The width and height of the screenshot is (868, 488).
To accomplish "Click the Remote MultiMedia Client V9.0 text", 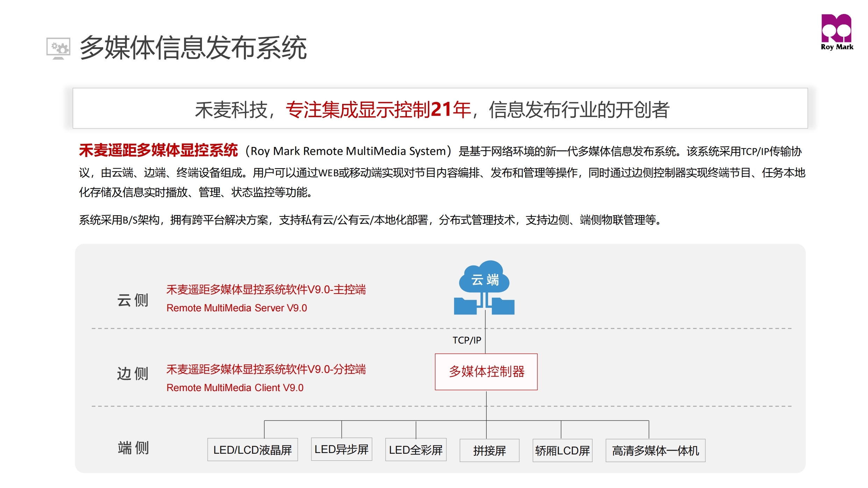I will [x=235, y=388].
